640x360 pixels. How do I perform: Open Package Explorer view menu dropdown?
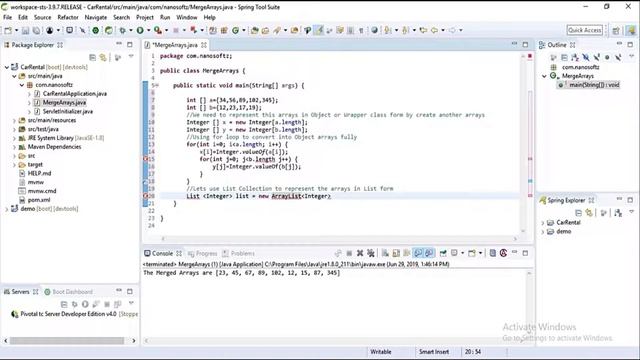131,57
